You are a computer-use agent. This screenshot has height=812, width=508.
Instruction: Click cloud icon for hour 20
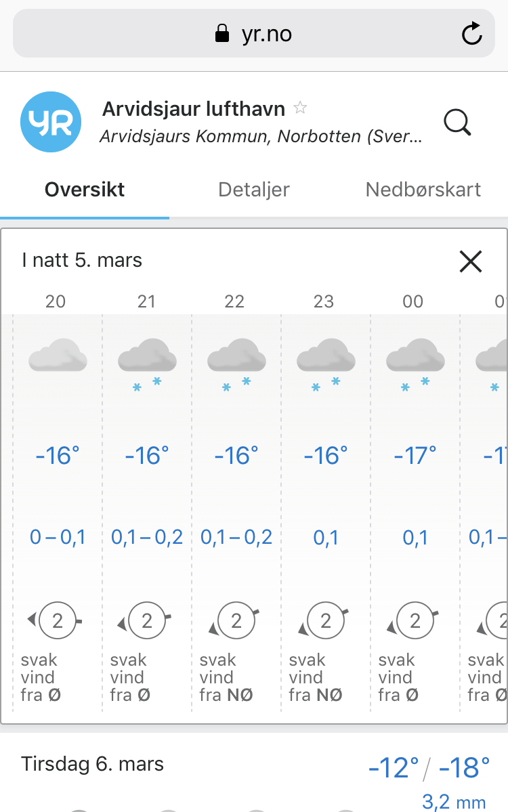tap(58, 355)
